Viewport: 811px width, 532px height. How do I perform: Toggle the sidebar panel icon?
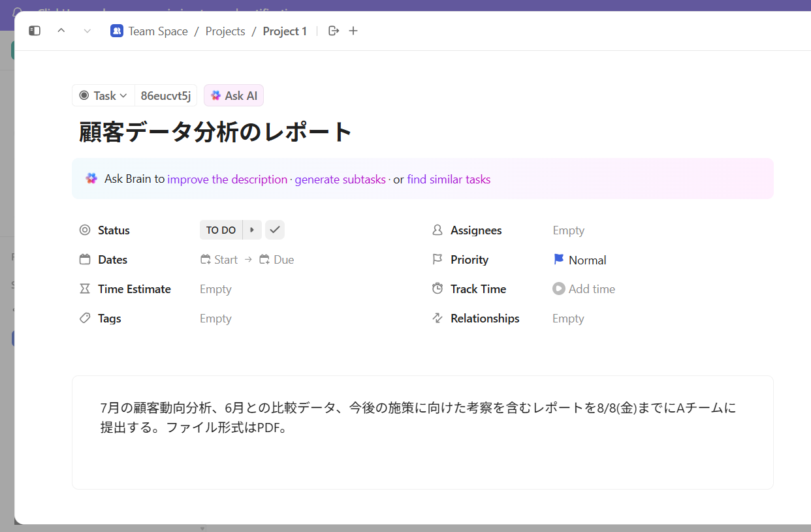click(35, 31)
